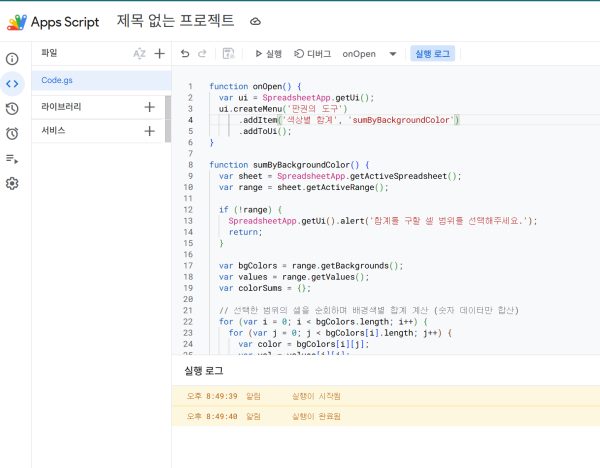Open project history clock icon

point(12,109)
